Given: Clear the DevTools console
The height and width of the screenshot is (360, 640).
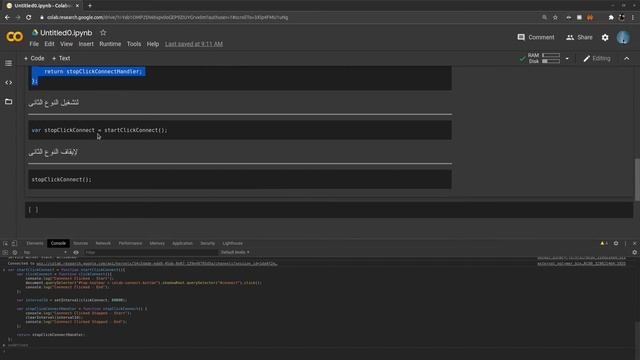Looking at the screenshot, I should (x=15, y=252).
